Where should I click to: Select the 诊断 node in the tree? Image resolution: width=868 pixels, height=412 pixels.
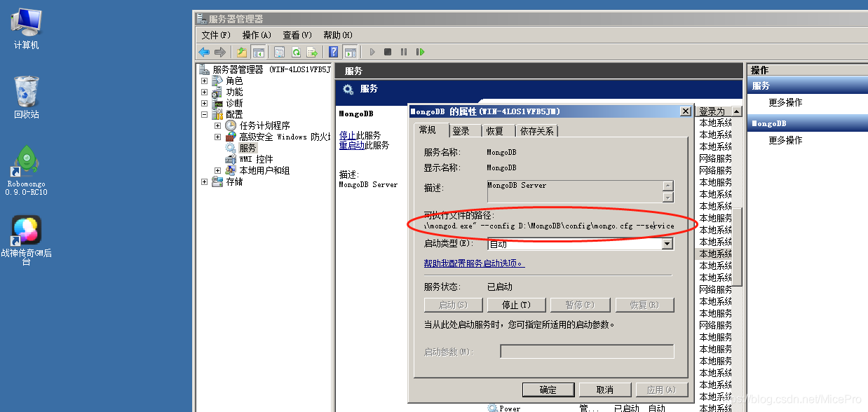234,103
